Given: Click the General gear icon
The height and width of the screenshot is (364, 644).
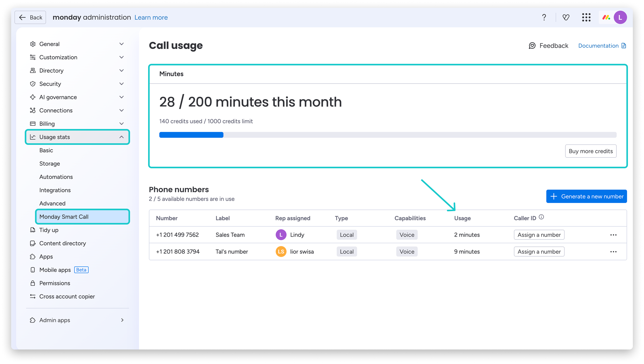Looking at the screenshot, I should click(x=33, y=44).
